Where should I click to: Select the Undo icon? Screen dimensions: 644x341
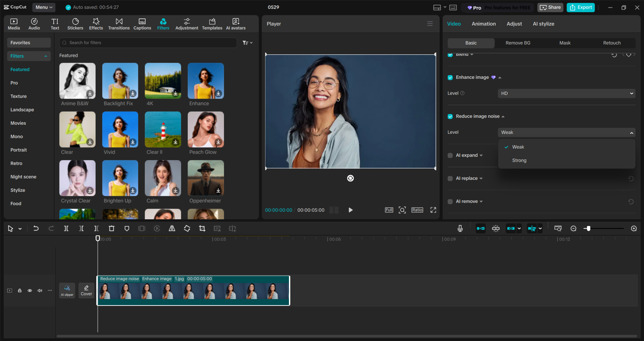36,228
